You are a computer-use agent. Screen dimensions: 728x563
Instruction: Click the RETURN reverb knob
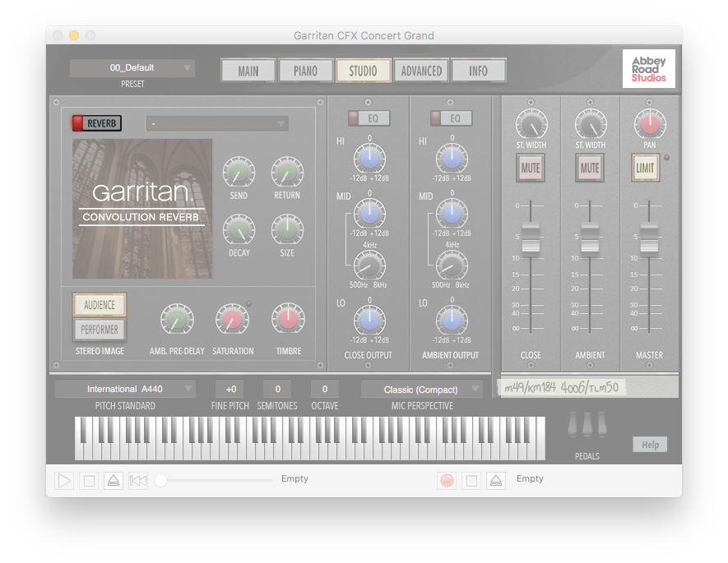287,173
